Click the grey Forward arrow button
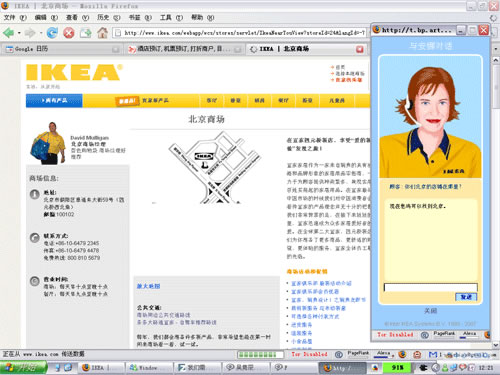Viewport: 500px width, 375px height. [x=30, y=33]
